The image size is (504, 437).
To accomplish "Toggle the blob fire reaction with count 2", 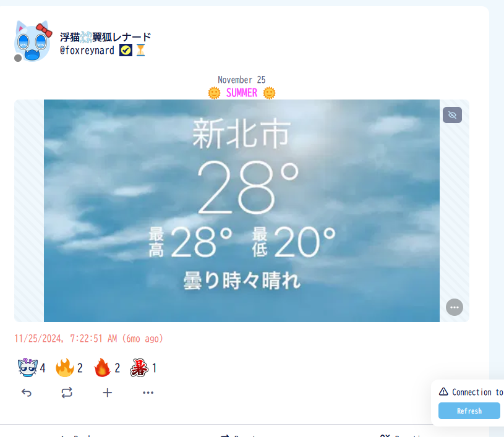I will pyautogui.click(x=69, y=368).
